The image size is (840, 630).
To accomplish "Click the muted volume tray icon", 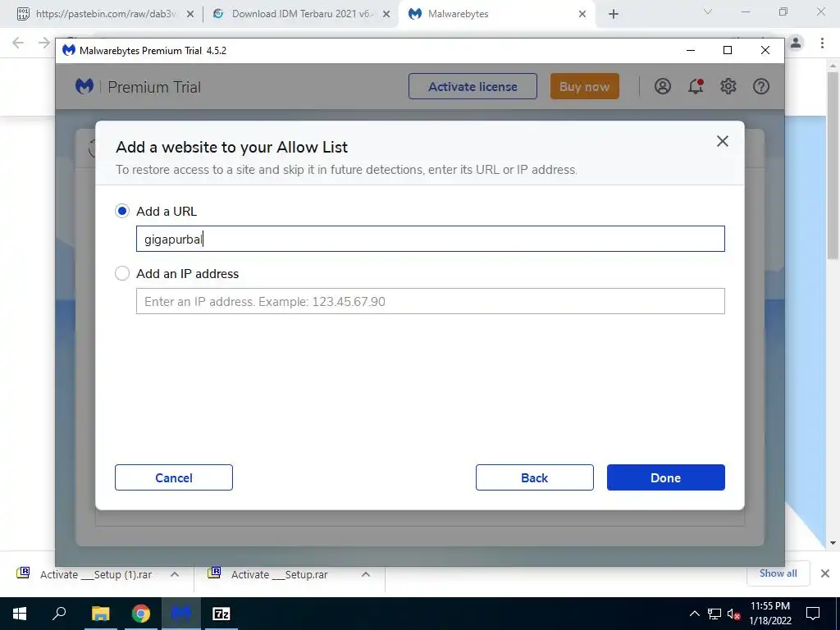I will (733, 614).
